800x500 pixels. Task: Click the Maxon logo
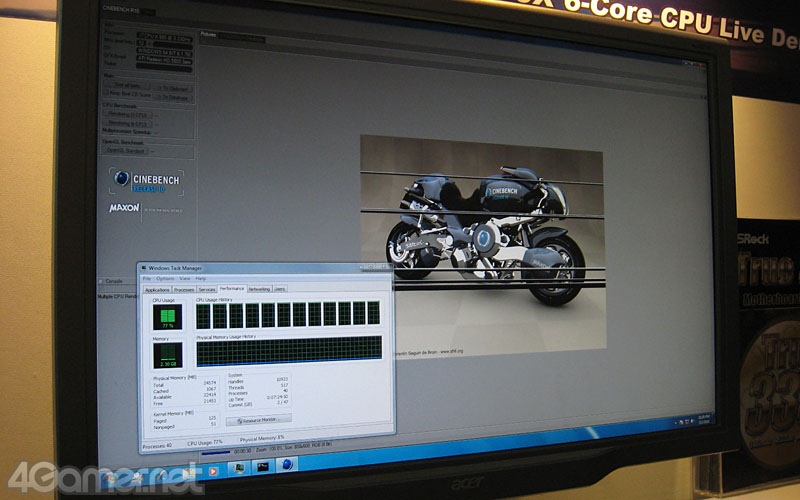(124, 208)
